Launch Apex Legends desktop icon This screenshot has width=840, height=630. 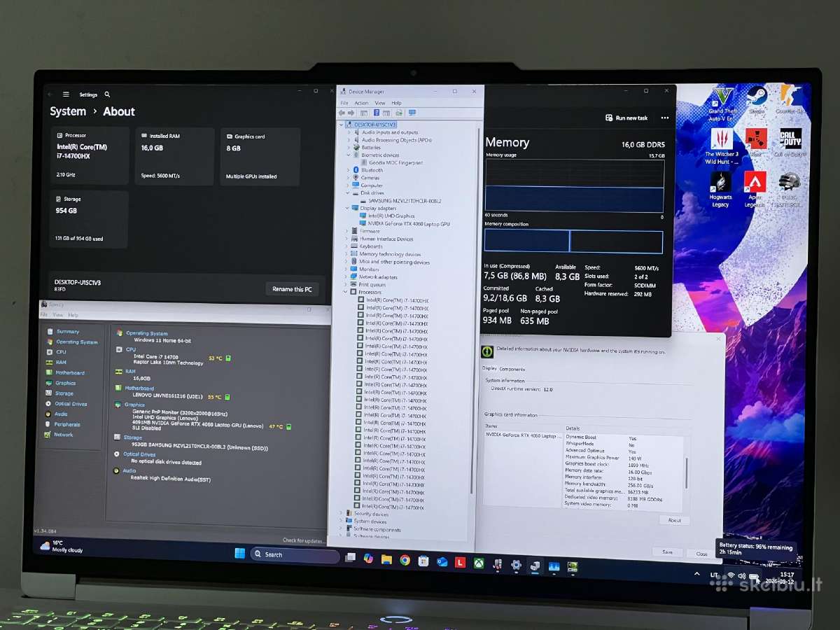pyautogui.click(x=755, y=189)
